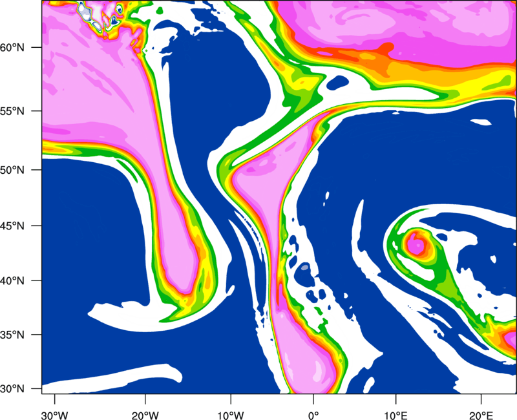Click the 50°N latitude label
The height and width of the screenshot is (420, 517).
12,170
